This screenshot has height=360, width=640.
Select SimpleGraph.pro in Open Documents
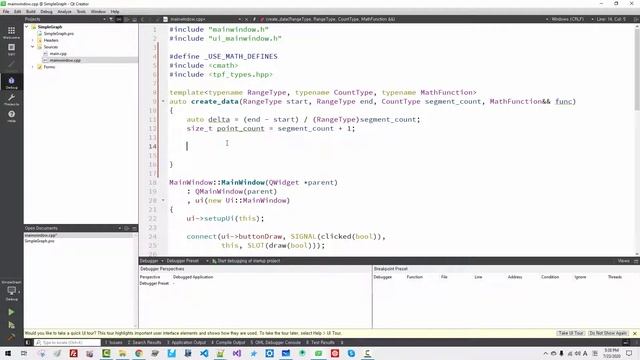point(40,241)
